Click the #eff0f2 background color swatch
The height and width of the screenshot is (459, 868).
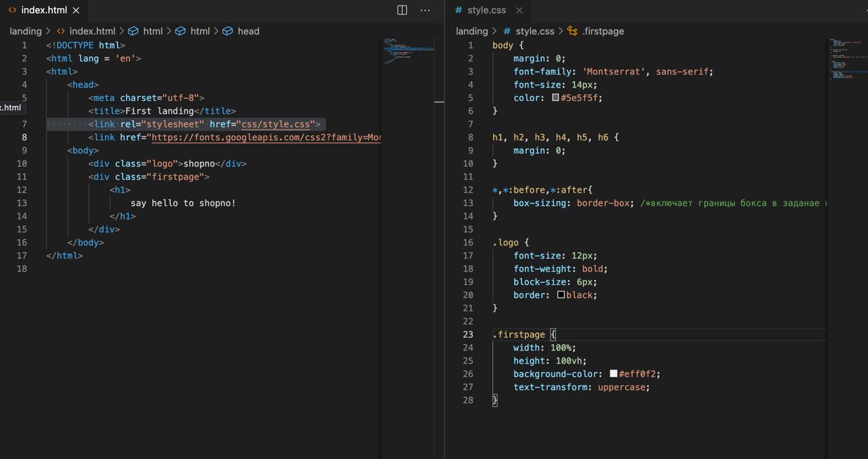tap(613, 374)
